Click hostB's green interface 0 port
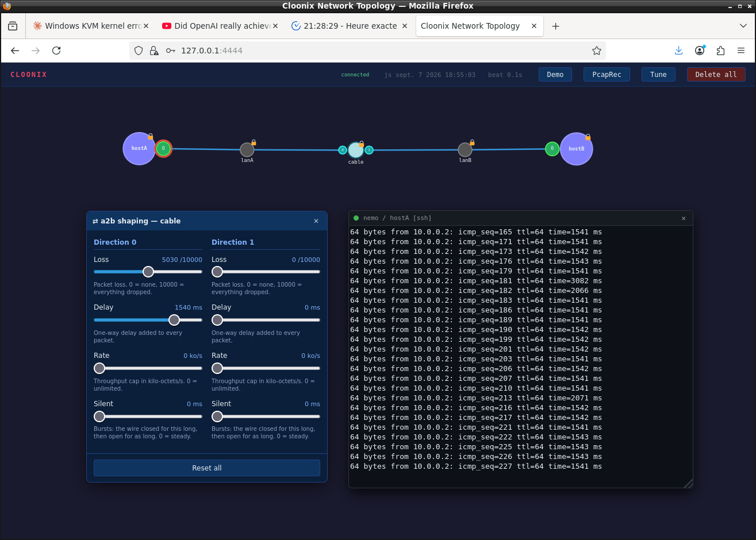The image size is (756, 540). (x=552, y=149)
